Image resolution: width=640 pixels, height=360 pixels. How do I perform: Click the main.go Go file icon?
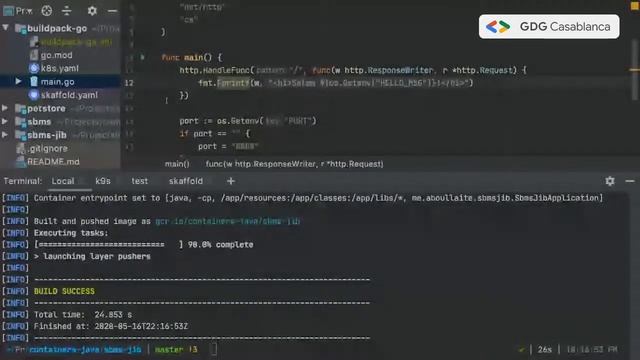[x=34, y=82]
